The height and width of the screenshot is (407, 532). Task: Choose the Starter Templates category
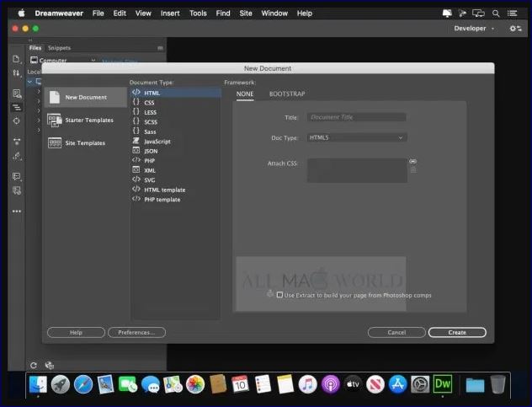click(86, 120)
